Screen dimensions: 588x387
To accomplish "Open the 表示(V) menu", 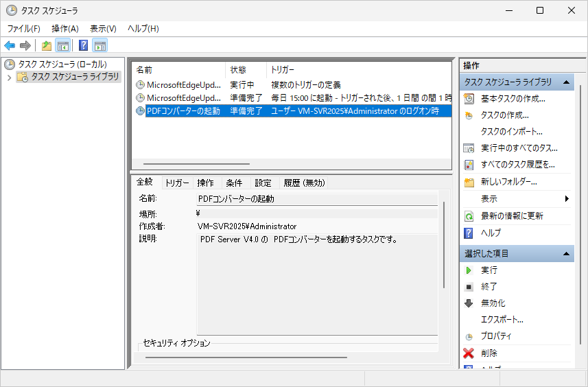I will 103,29.
